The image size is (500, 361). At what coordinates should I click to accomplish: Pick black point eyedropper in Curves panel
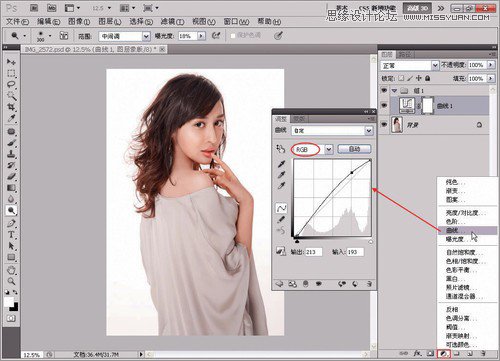pos(281,164)
